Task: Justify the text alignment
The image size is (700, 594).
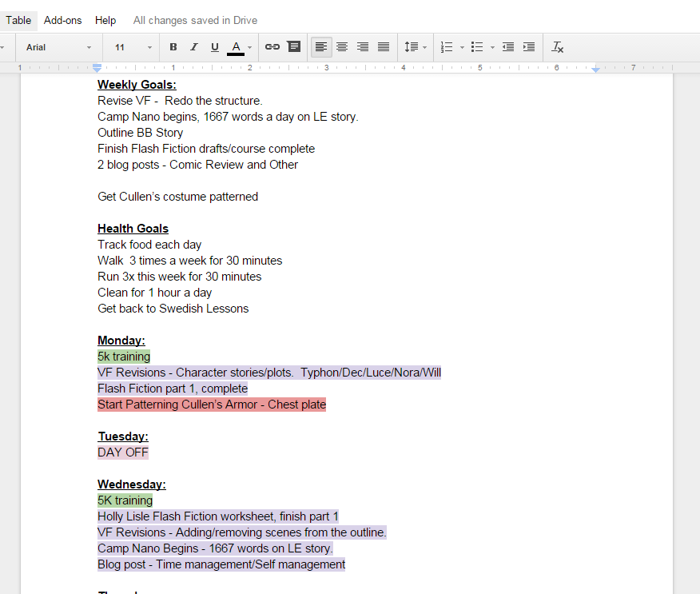Action: coord(384,47)
